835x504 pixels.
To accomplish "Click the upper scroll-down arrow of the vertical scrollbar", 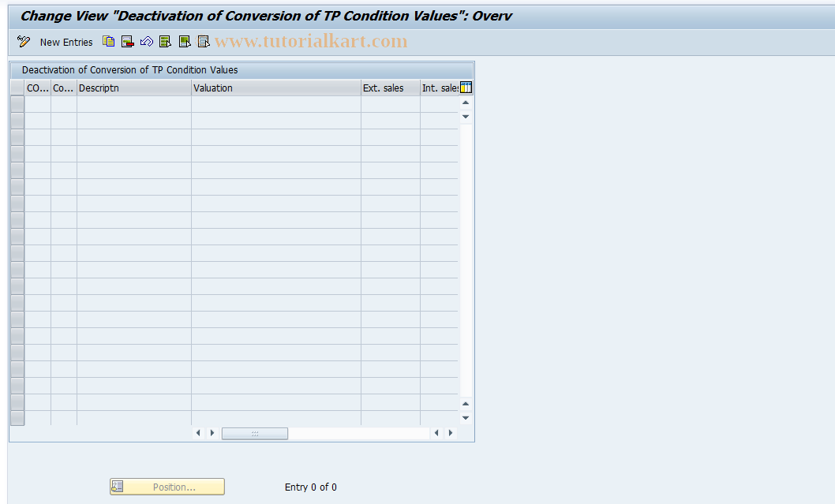I will pyautogui.click(x=466, y=116).
